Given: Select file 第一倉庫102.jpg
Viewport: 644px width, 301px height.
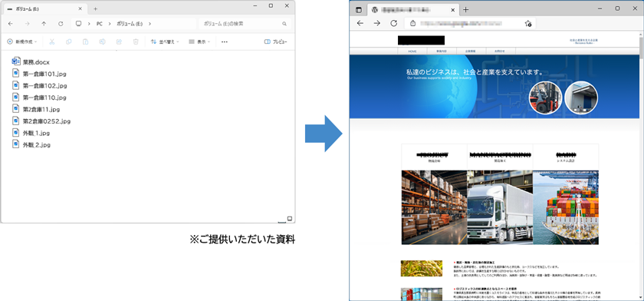Looking at the screenshot, I should [39, 85].
